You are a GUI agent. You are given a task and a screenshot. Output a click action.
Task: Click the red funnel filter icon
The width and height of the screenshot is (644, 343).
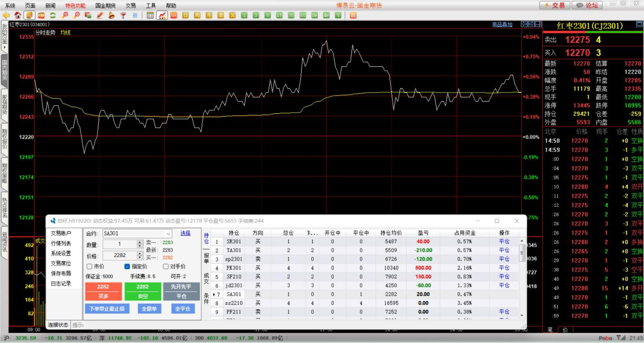123,15
